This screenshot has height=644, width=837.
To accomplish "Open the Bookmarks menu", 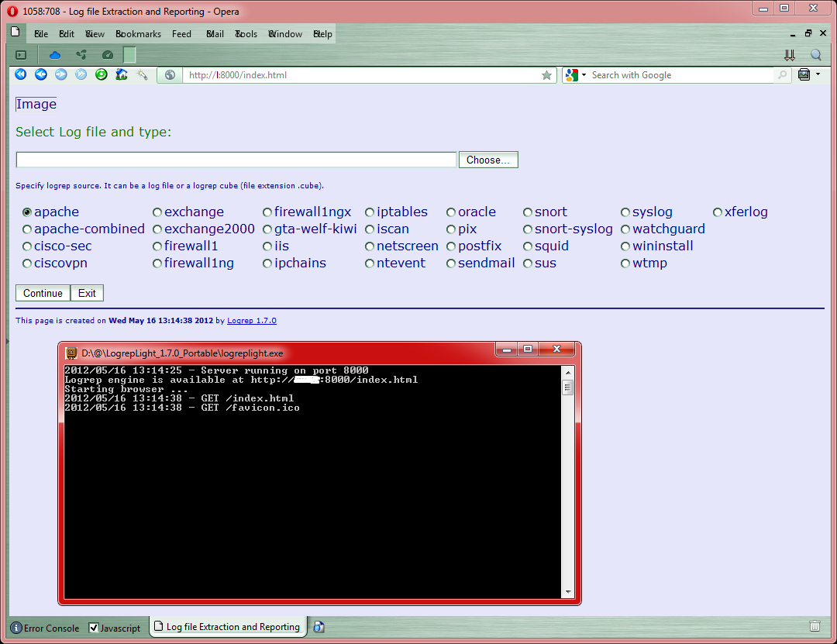I will tap(138, 34).
